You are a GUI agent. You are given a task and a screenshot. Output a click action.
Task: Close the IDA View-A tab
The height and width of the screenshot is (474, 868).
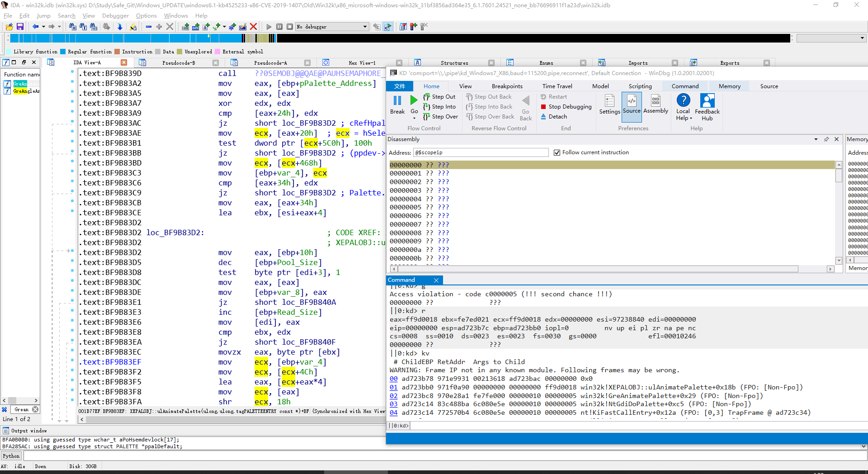coord(124,62)
